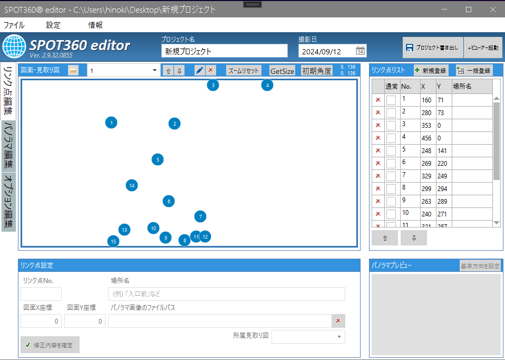Click the pencil edit icon in toolbar

[199, 70]
